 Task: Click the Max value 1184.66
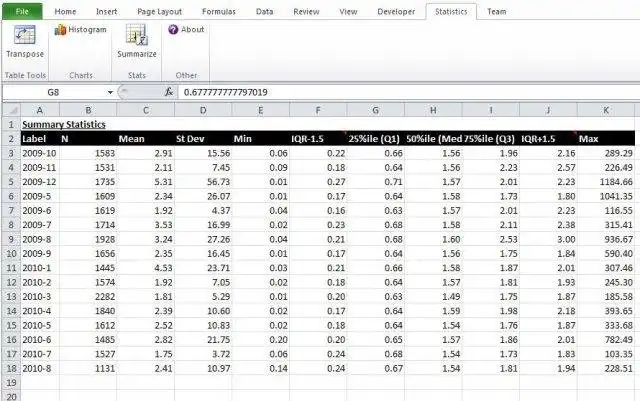tap(606, 182)
